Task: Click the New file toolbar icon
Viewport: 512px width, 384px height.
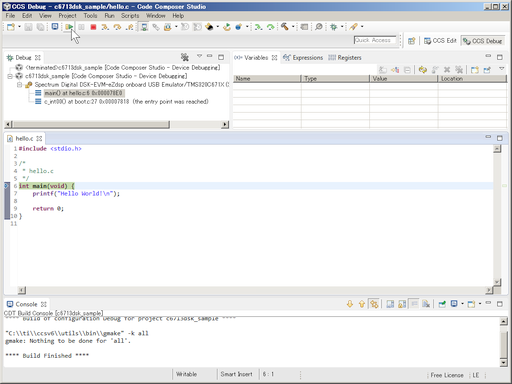Action: 11,27
